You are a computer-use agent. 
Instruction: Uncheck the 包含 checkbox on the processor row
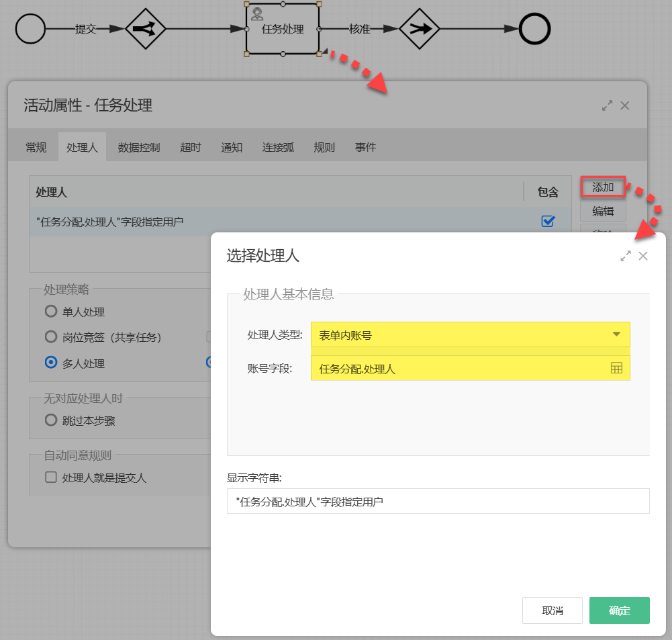click(547, 222)
